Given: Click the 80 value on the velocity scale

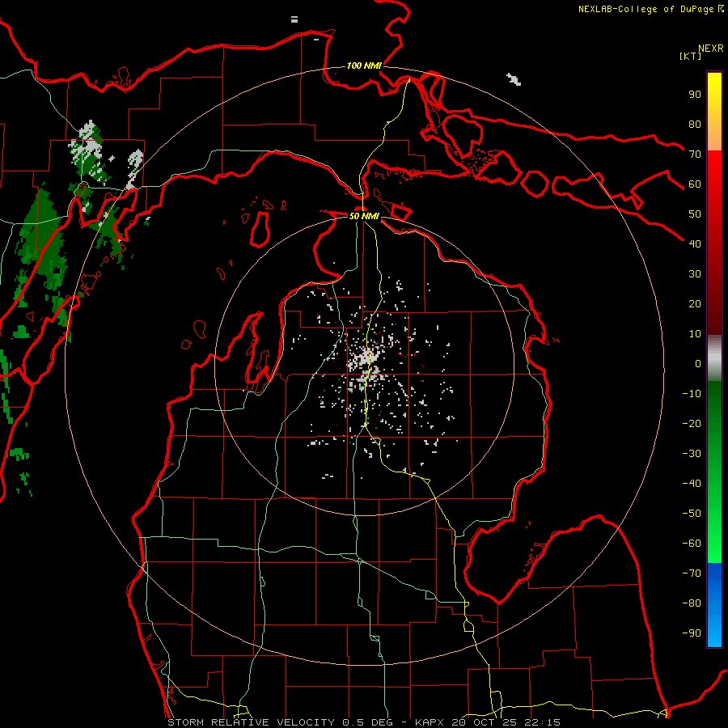Looking at the screenshot, I should 695,124.
